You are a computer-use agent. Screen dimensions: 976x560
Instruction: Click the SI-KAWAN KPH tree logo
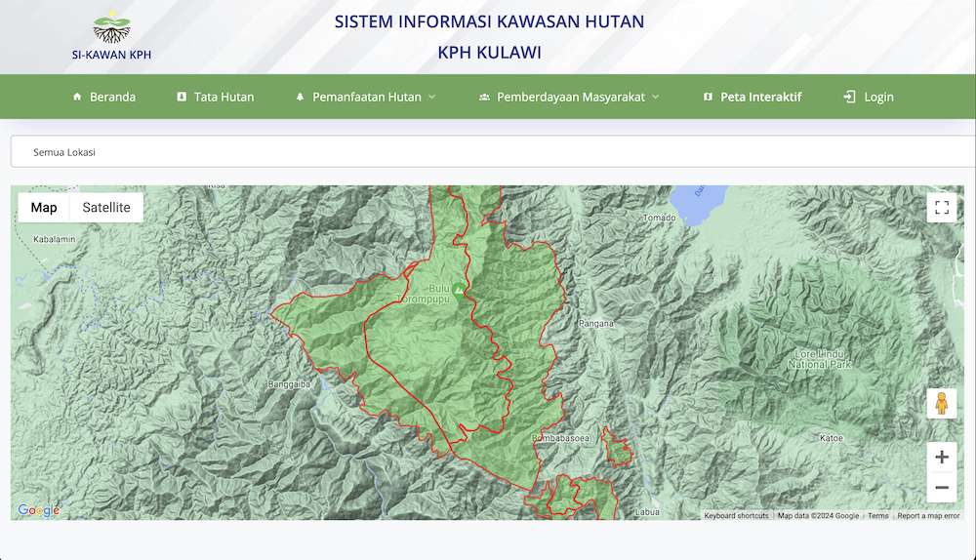[x=111, y=29]
